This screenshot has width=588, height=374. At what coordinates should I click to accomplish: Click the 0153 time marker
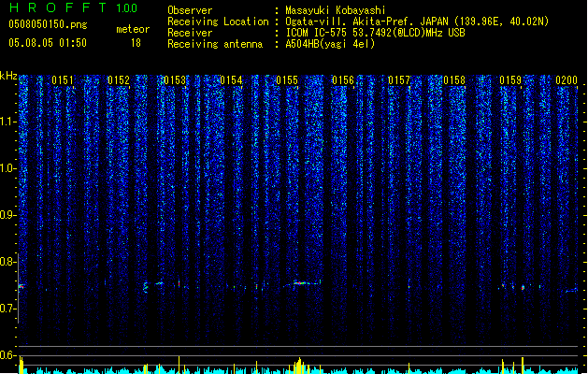click(175, 80)
